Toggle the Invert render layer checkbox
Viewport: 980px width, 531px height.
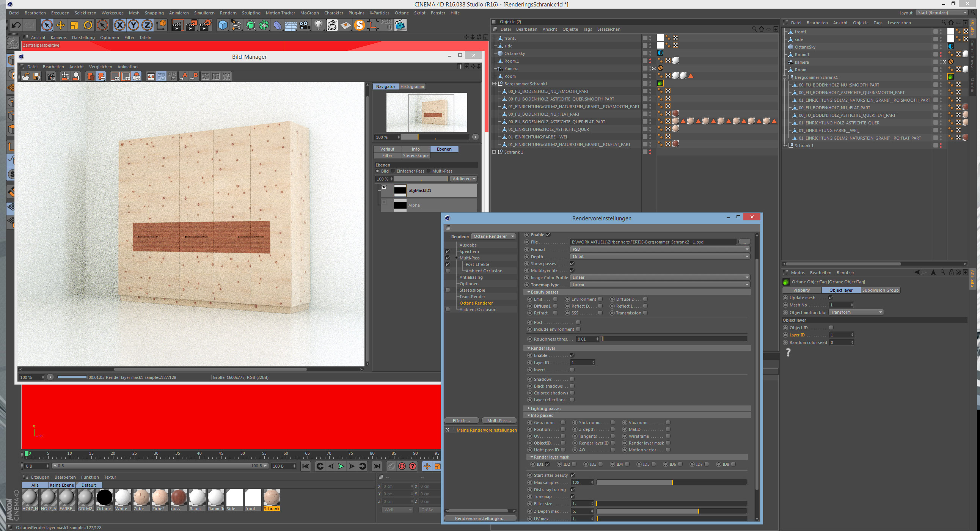[x=572, y=370]
